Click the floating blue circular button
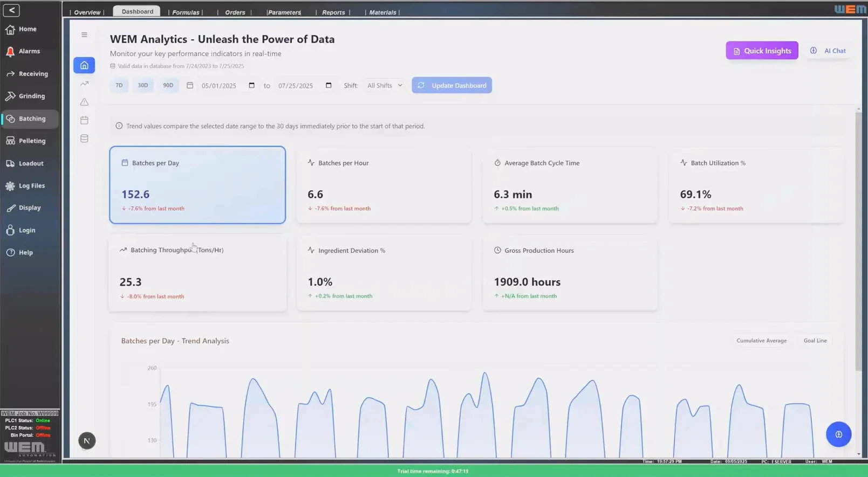Image resolution: width=868 pixels, height=477 pixels. [838, 434]
